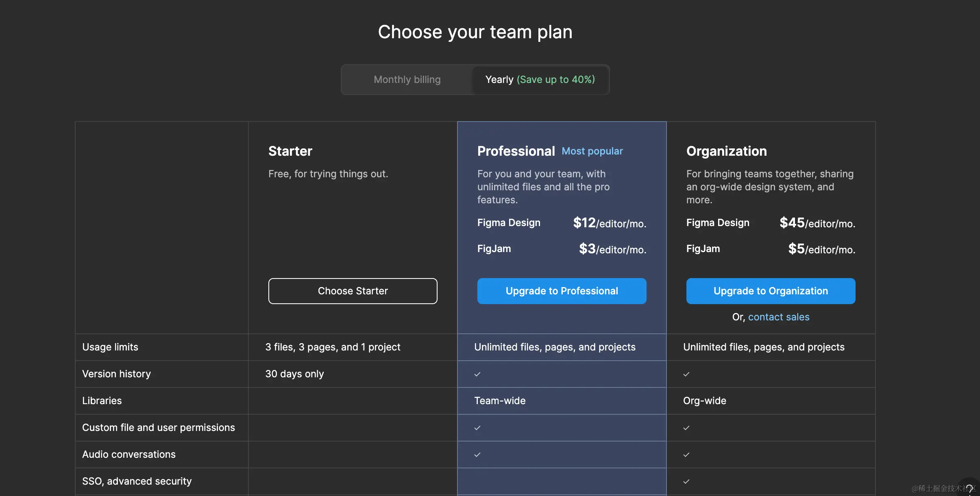
Task: Click the Most popular label
Action: tap(592, 151)
